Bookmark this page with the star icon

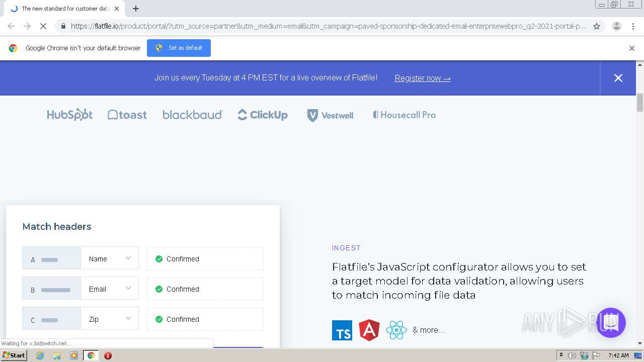point(597,26)
